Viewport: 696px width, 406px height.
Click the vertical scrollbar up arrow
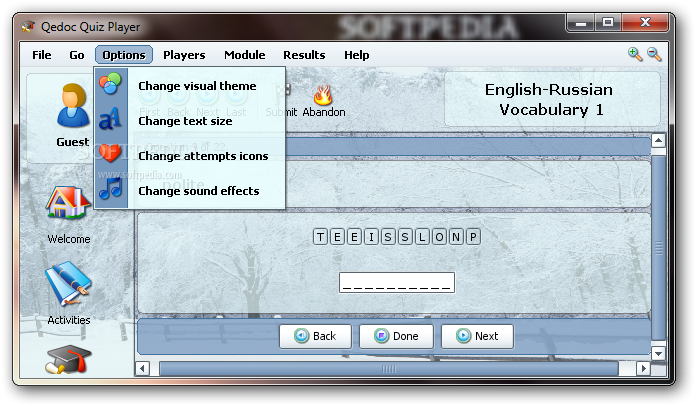(x=658, y=141)
